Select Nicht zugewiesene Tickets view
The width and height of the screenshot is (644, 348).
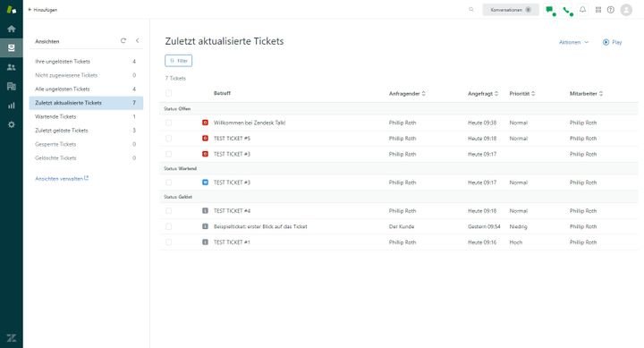point(86,75)
